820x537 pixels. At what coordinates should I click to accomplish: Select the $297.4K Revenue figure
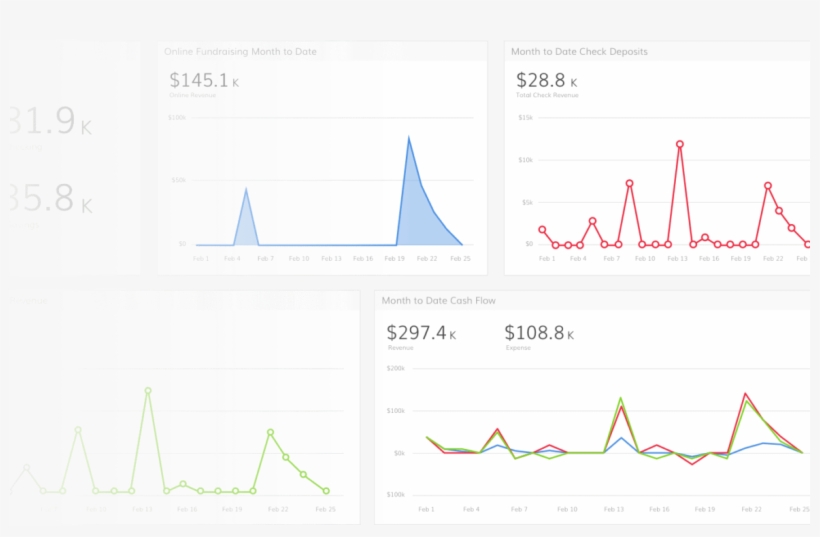coord(421,333)
